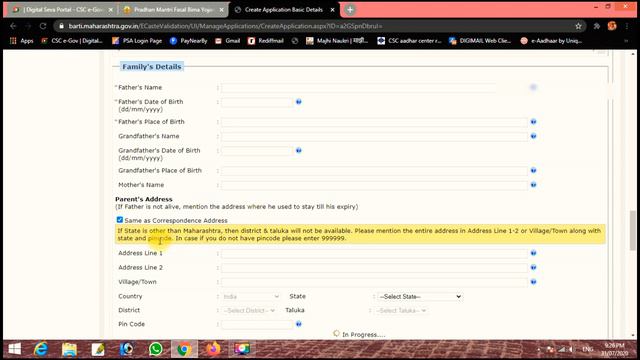Open PSA Login Page bookmark
The width and height of the screenshot is (640, 360).
(137, 40)
